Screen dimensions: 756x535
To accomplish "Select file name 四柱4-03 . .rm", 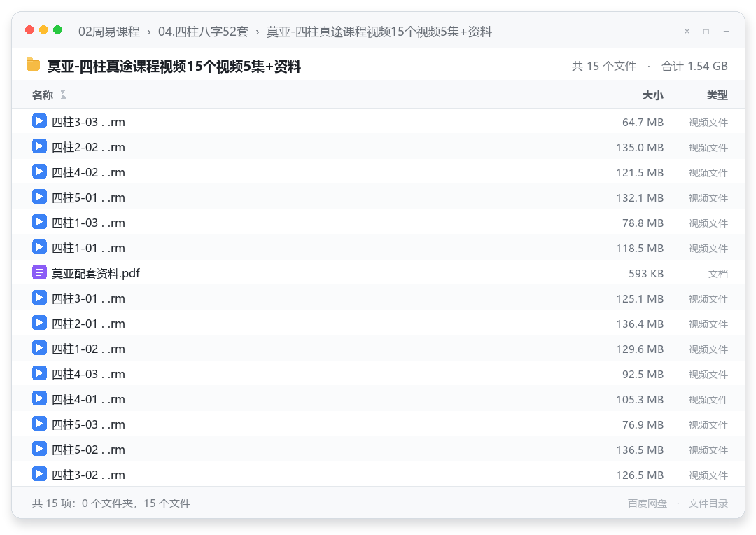I will 88,374.
